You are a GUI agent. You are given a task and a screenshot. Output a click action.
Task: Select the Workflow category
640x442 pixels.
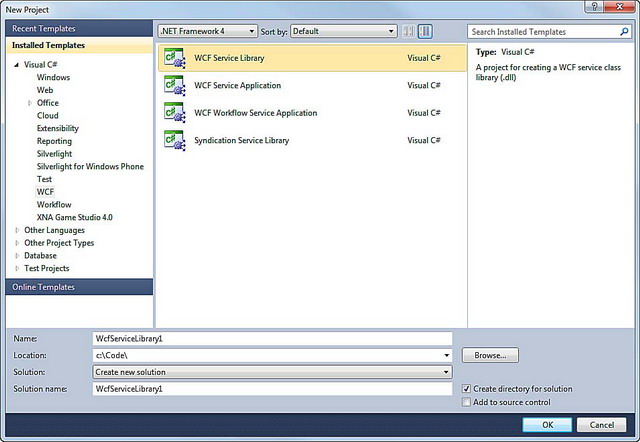54,204
